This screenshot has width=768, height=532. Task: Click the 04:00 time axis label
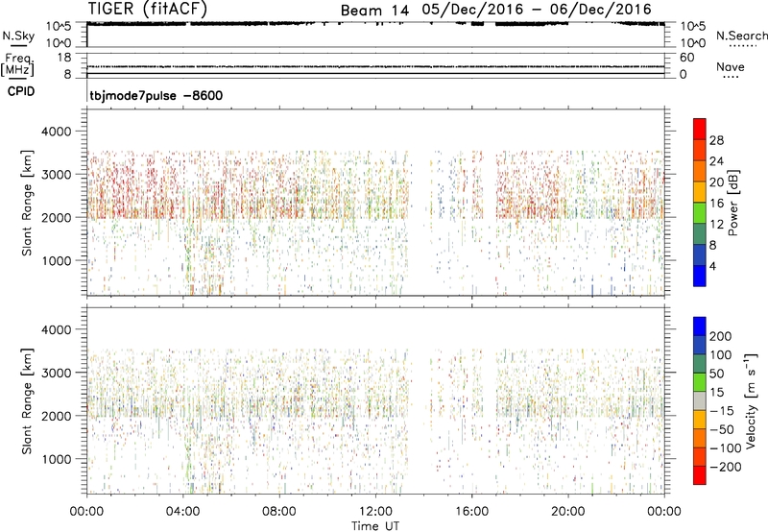pos(182,512)
